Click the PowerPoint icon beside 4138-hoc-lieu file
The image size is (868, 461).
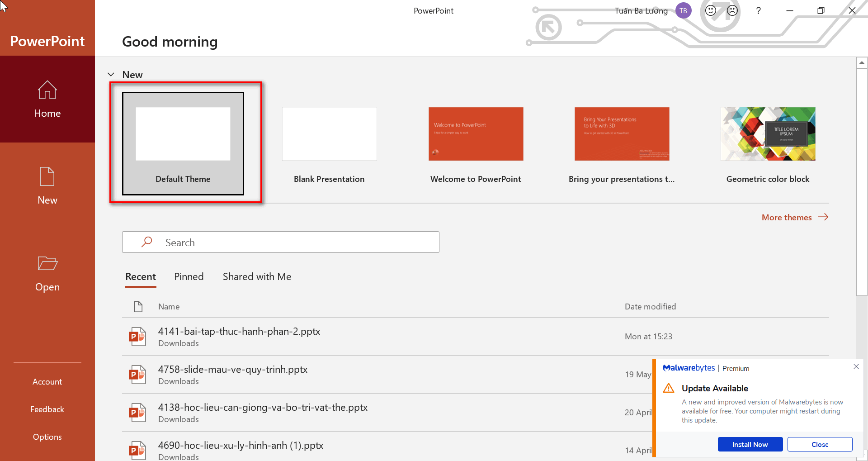[137, 413]
